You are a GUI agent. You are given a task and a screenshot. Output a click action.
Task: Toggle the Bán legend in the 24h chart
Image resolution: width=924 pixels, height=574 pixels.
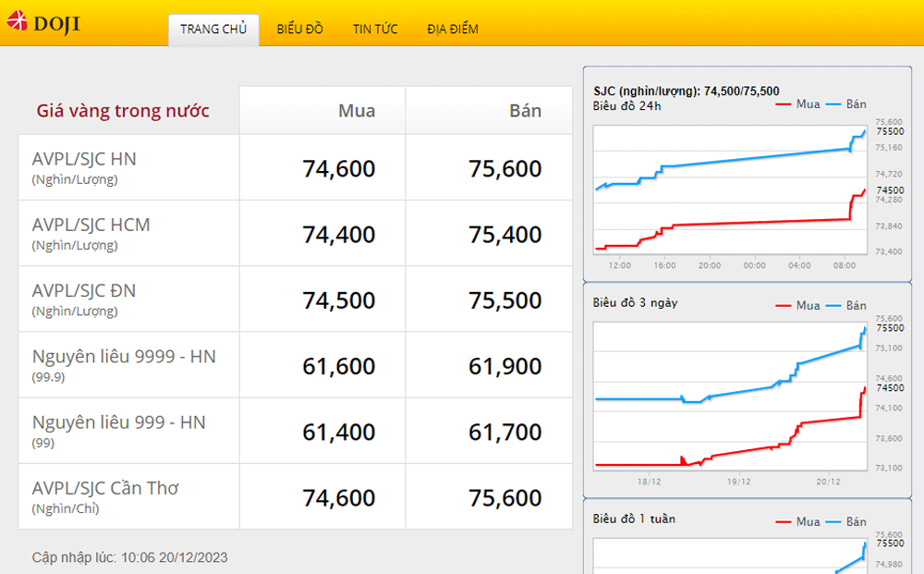click(846, 104)
